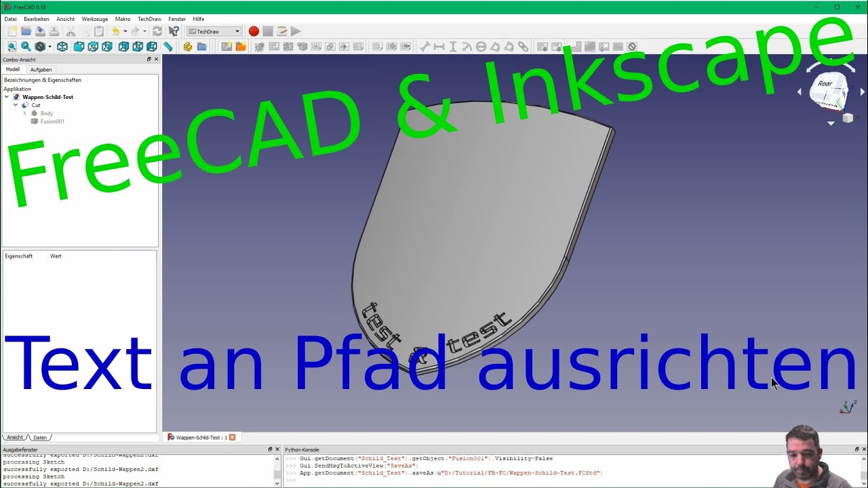Click the Open file folder icon
Viewport: 868px width, 488px height.
pyautogui.click(x=26, y=31)
